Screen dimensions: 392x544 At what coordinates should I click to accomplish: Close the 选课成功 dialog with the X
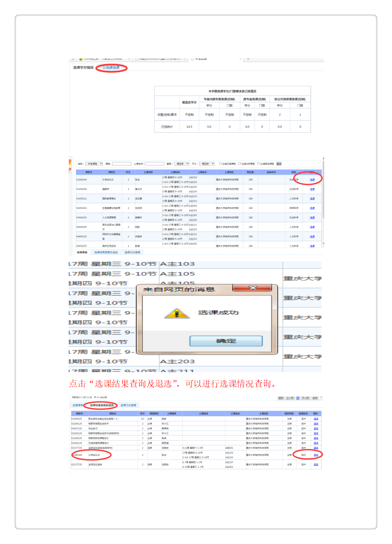(x=253, y=288)
